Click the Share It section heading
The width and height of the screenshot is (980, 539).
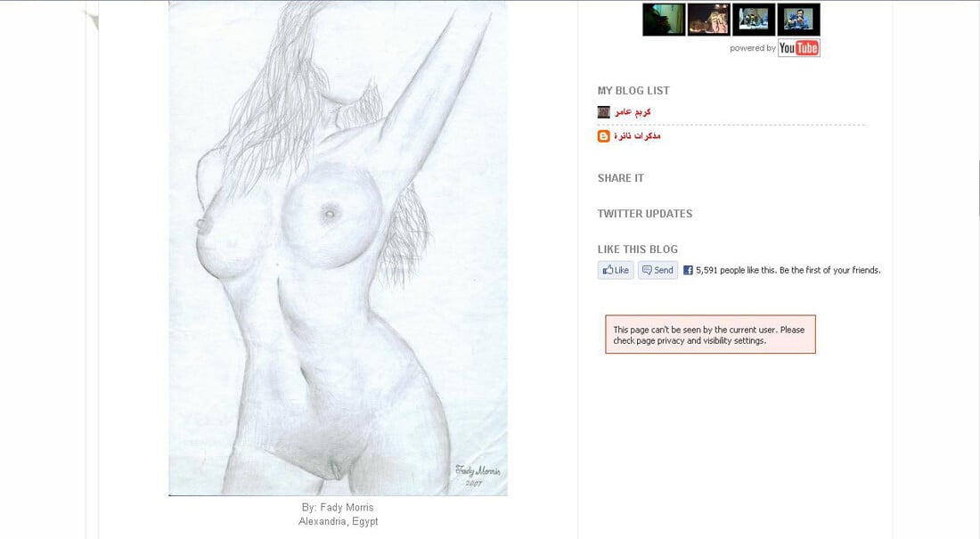pyautogui.click(x=621, y=178)
